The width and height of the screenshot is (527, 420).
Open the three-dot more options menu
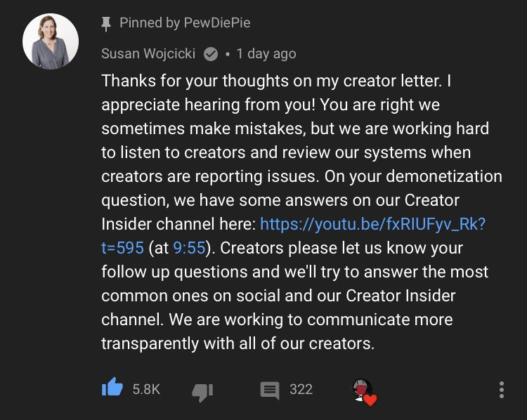click(x=502, y=390)
